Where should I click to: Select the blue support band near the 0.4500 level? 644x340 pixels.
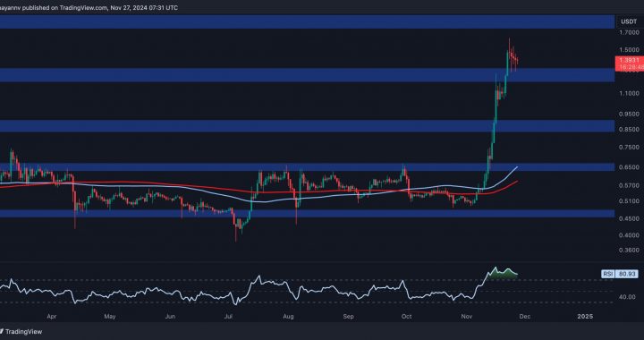coord(307,214)
